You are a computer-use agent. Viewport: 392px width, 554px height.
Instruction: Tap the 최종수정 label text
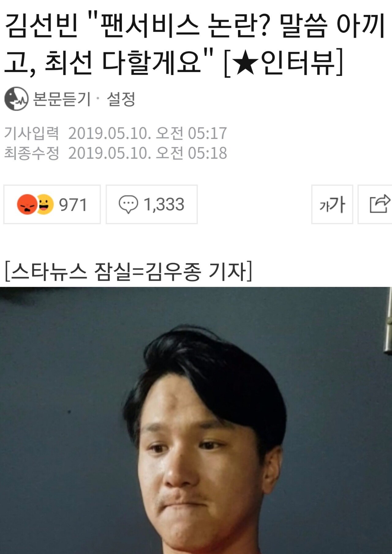(32, 153)
